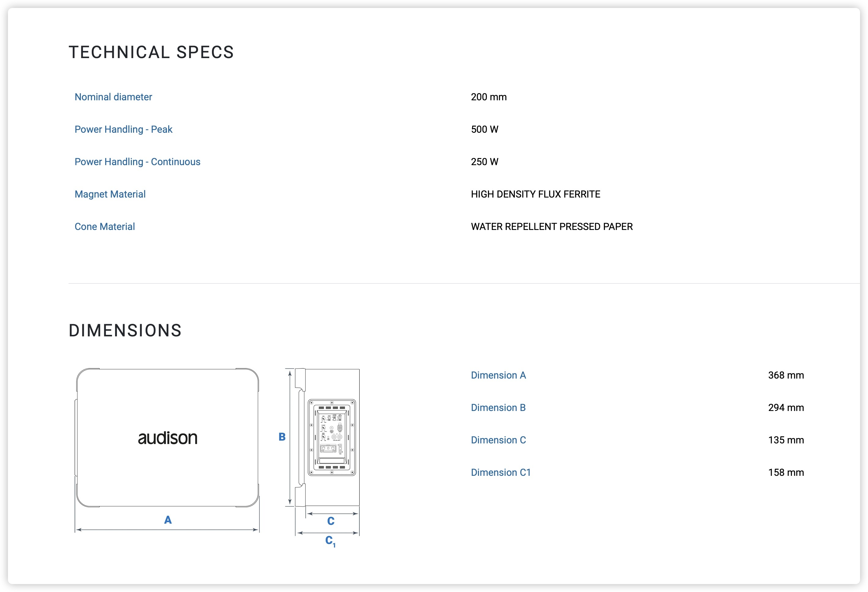Viewport: 868px width, 592px height.
Task: Click the Dimension A label
Action: (498, 376)
